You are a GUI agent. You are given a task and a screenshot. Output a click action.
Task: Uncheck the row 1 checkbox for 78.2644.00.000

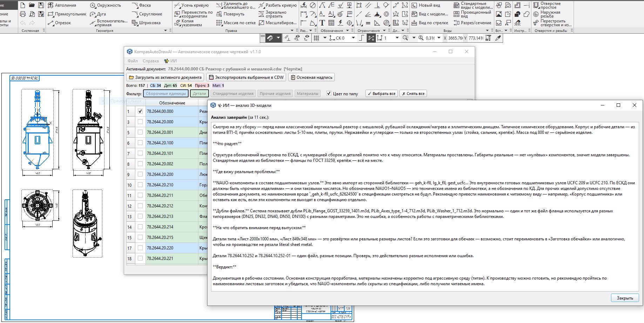[140, 111]
